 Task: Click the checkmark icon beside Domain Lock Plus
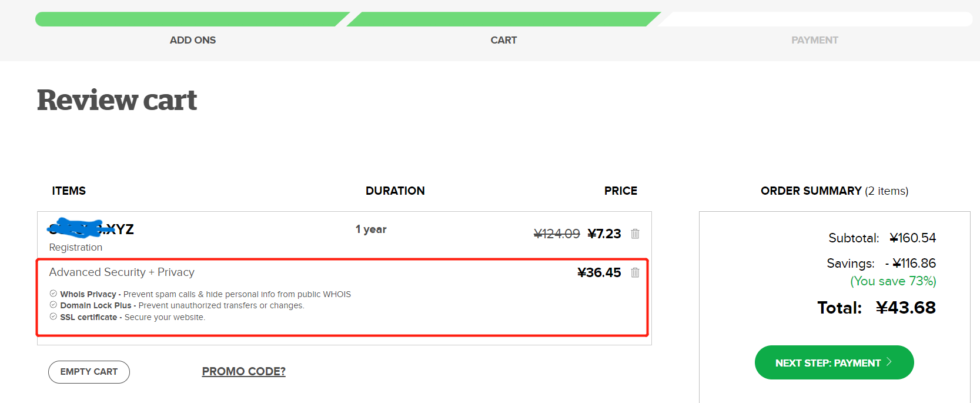click(x=53, y=305)
